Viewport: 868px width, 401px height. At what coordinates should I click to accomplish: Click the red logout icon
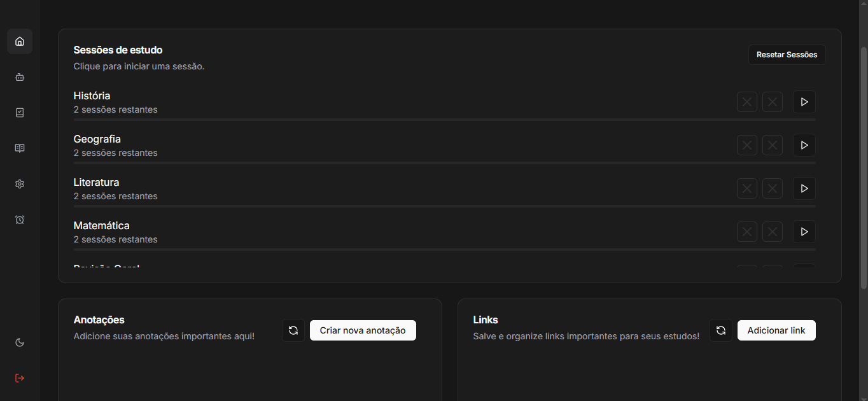[20, 378]
